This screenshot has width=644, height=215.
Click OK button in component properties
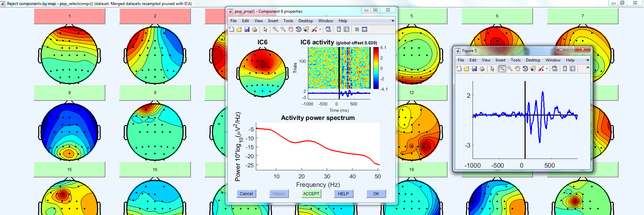point(376,194)
